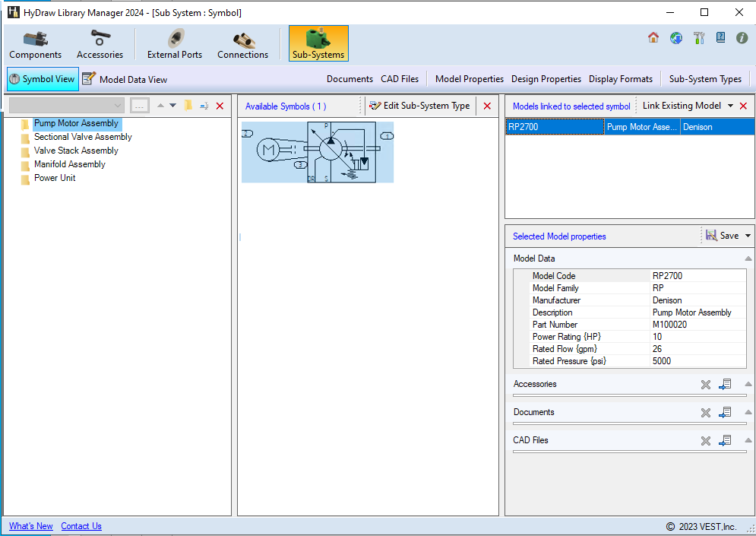This screenshot has width=756, height=536.
Task: Open the Design Properties tab
Action: point(546,79)
